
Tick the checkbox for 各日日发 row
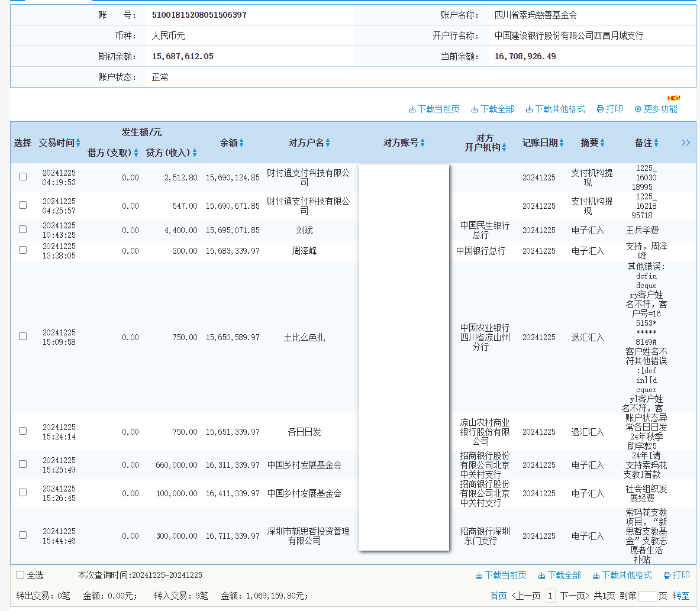pyautogui.click(x=22, y=431)
